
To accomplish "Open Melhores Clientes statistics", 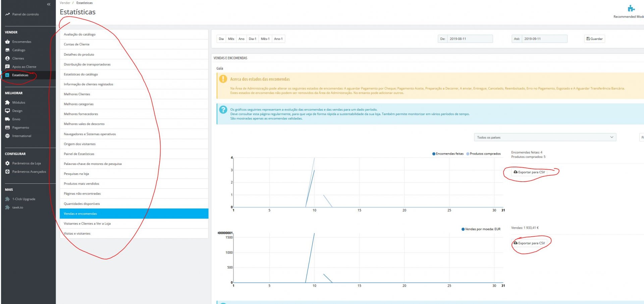I will click(77, 94).
